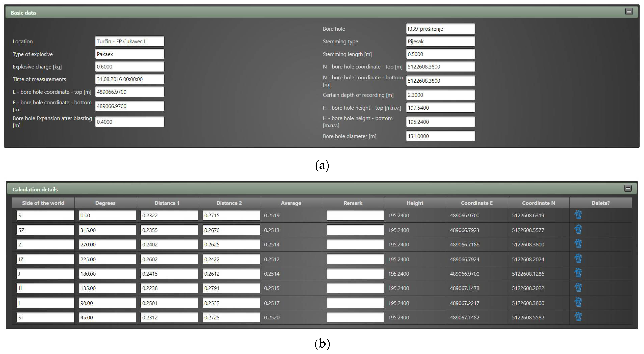Edit Distance 1 value 0.2602

(169, 259)
